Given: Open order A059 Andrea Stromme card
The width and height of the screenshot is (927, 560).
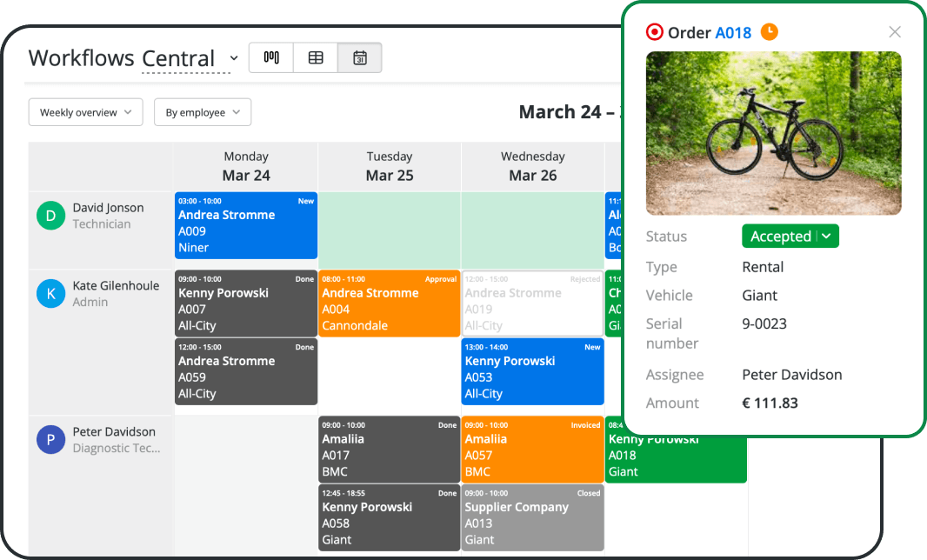Looking at the screenshot, I should 246,371.
